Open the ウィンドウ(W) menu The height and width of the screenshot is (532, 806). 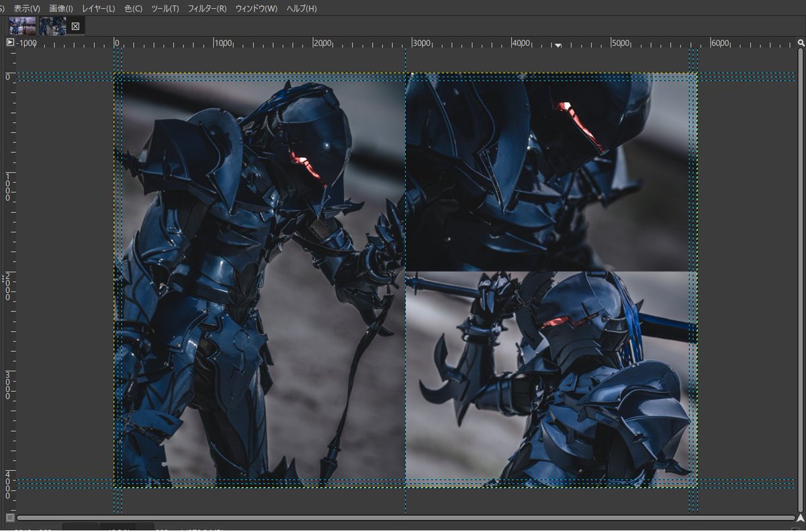click(256, 8)
